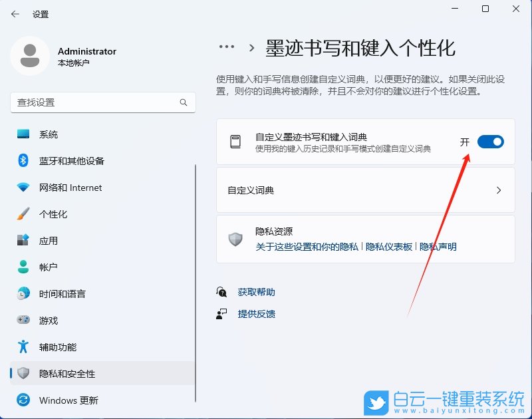This screenshot has height=419, width=532.
Task: Open the breadcrumb overflow ... menu
Action: [226, 47]
